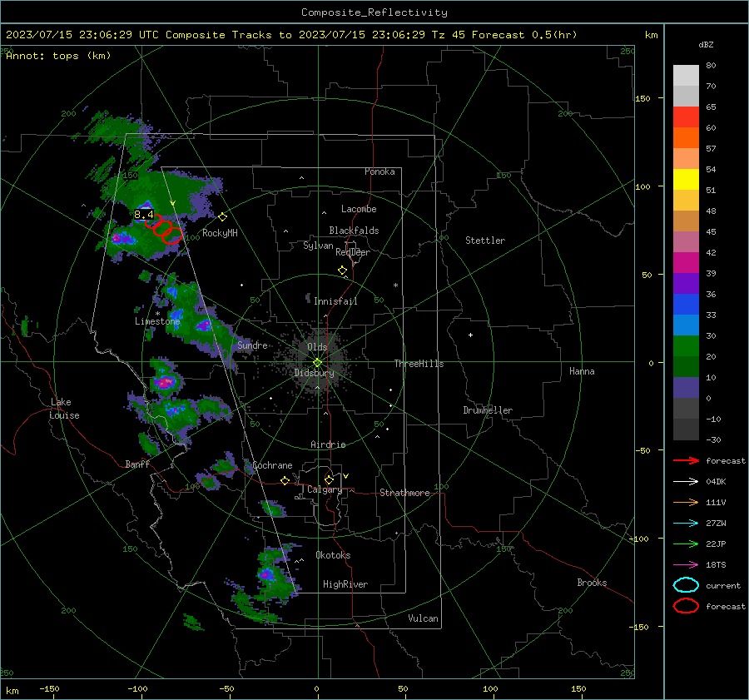Click the bottom axis '-150' tick label
Viewport: 749px width, 700px height.
[49, 688]
